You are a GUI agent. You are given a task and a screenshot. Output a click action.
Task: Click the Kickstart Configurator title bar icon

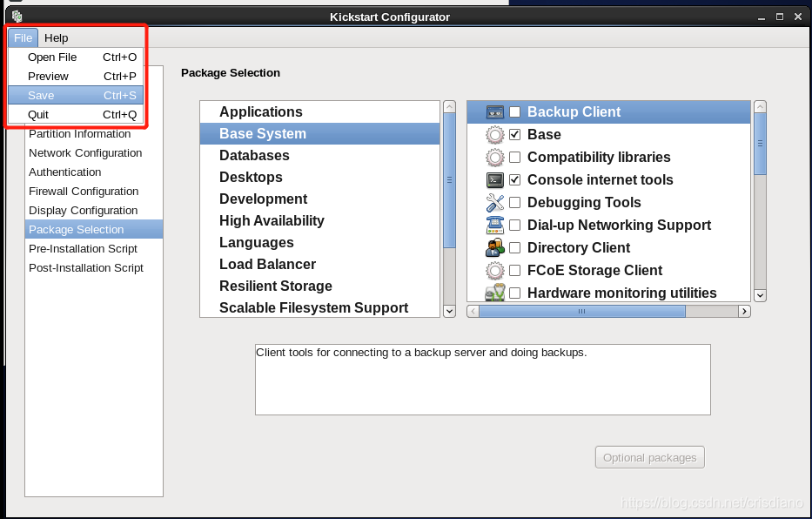click(x=17, y=17)
